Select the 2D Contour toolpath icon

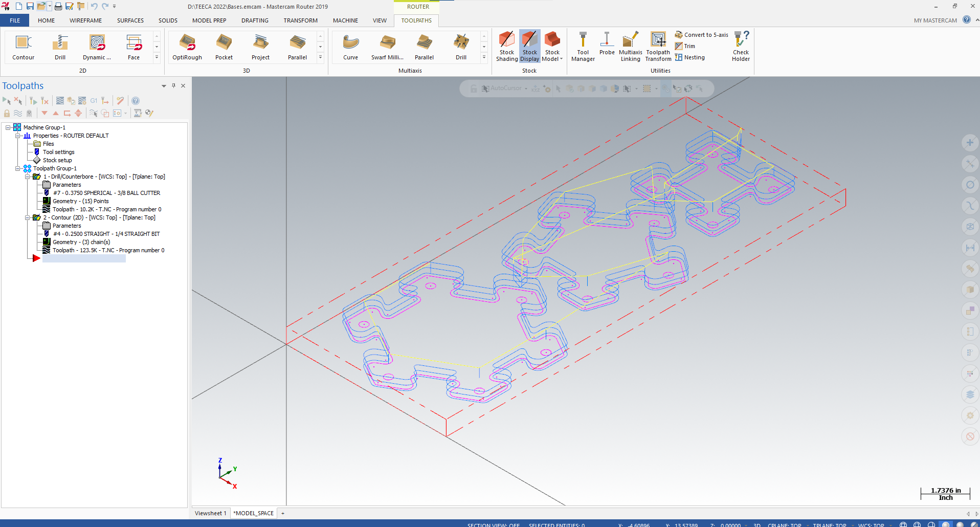23,46
